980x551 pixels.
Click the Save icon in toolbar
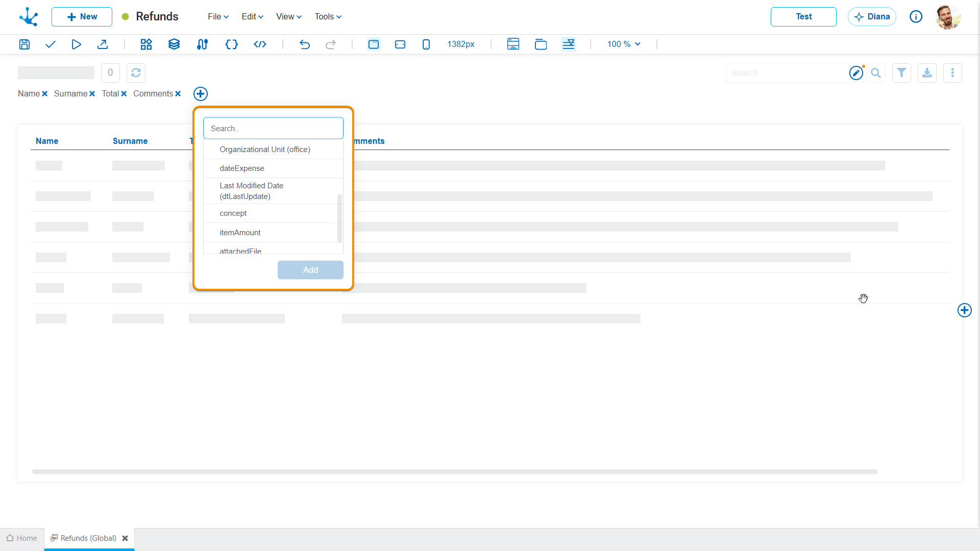coord(24,44)
